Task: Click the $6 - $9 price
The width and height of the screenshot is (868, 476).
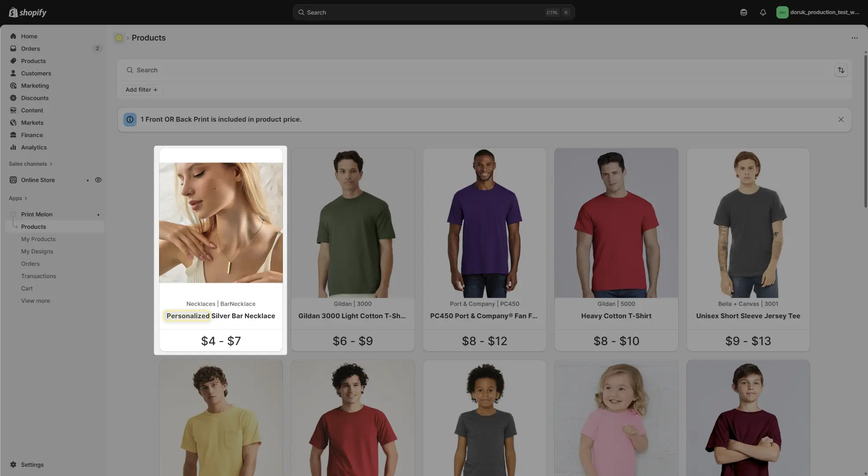Action: pyautogui.click(x=352, y=341)
